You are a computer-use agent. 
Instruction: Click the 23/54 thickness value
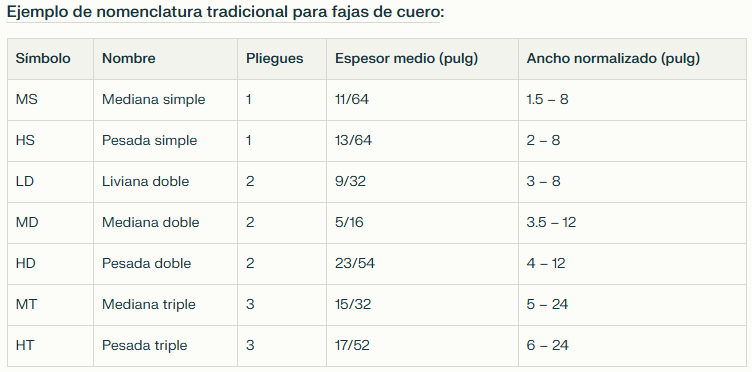point(355,264)
